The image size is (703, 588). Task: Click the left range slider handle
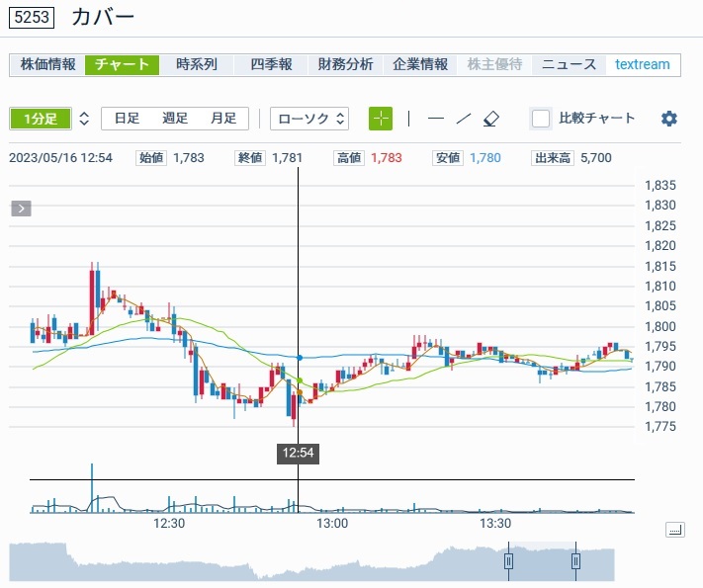(x=509, y=561)
